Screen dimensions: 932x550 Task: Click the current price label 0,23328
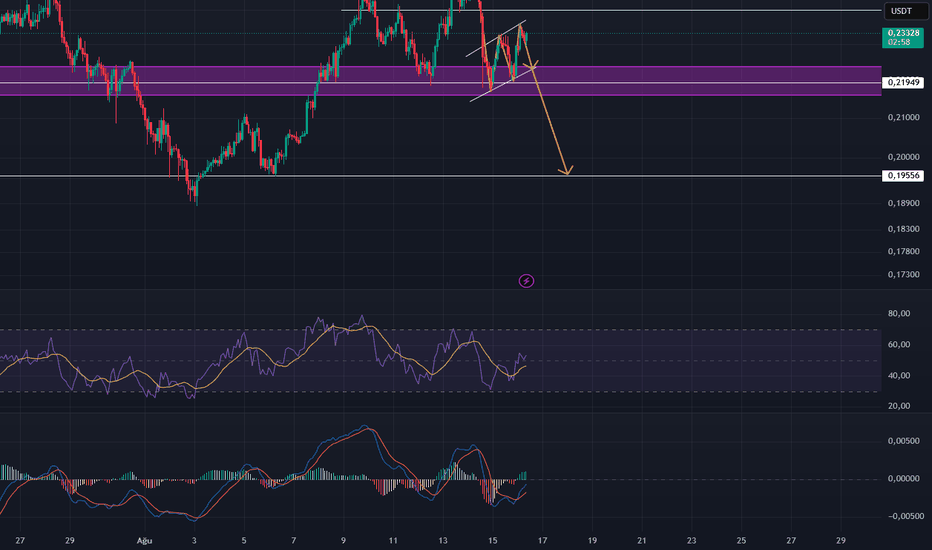pos(903,37)
